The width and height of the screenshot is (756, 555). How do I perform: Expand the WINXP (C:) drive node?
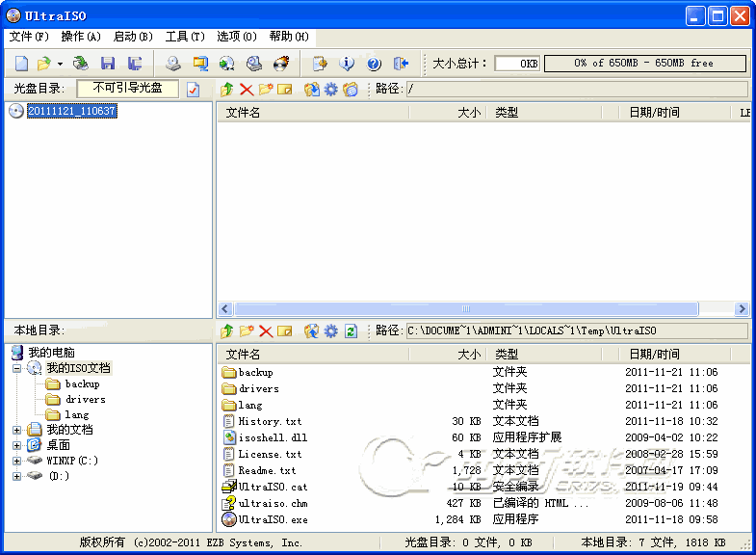(16, 461)
